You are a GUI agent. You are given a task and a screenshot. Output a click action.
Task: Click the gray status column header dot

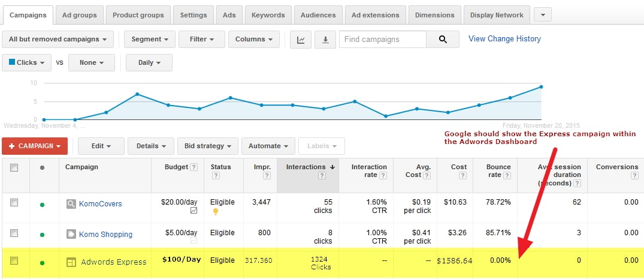tap(42, 168)
